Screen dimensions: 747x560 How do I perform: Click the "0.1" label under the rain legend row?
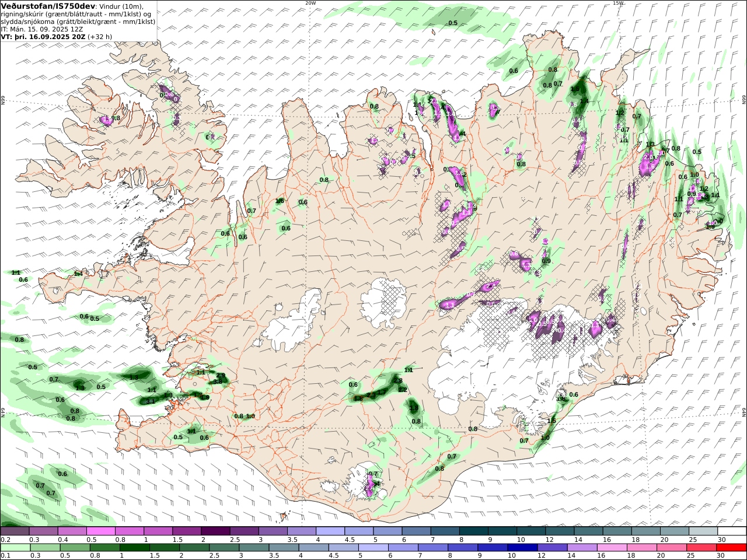click(5, 556)
